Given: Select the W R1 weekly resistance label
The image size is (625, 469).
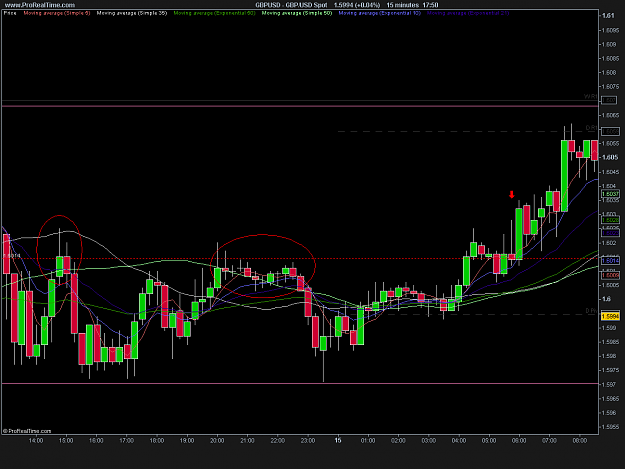Looking at the screenshot, I should pyautogui.click(x=590, y=97).
